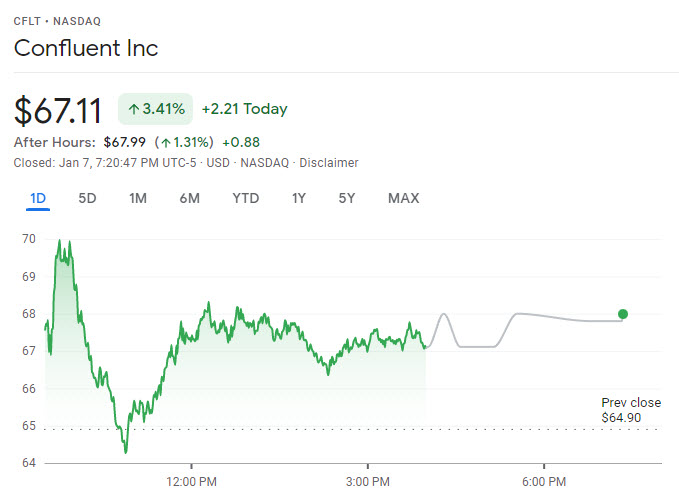Click the green after-hours price dot
Image resolution: width=679 pixels, height=499 pixels.
click(623, 314)
